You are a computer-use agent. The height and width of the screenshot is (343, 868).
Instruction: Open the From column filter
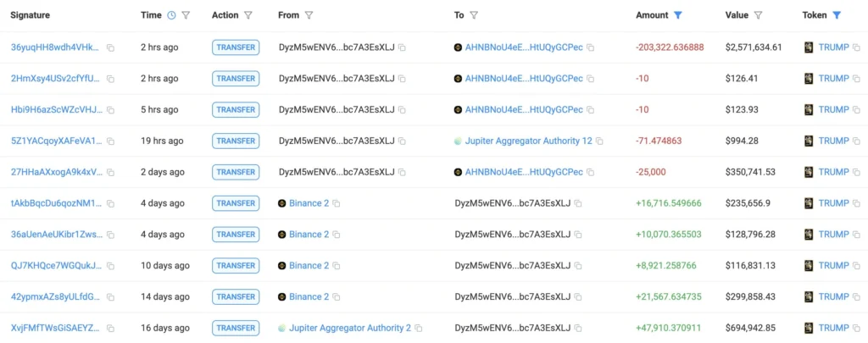pyautogui.click(x=309, y=15)
